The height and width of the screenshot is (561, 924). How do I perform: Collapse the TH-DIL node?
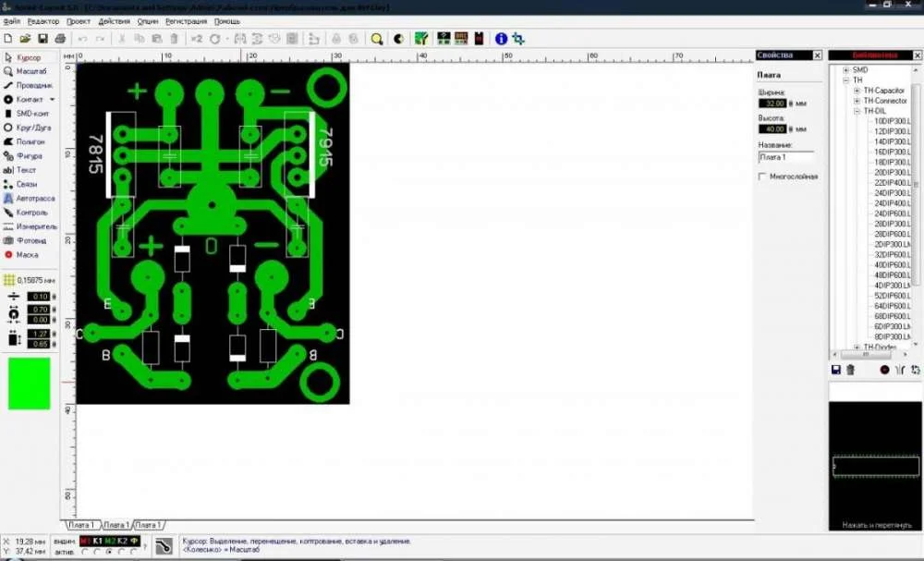point(857,112)
